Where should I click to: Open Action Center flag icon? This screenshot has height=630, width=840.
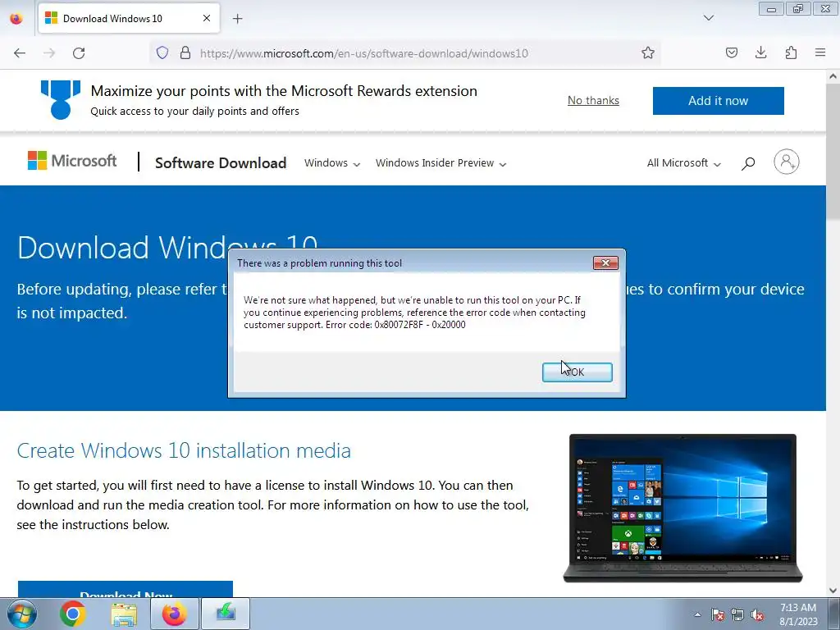[717, 614]
